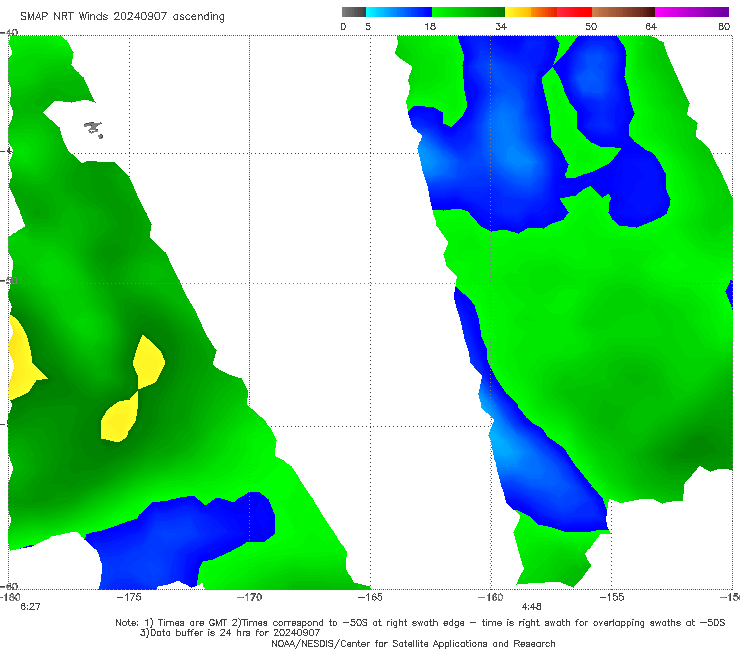Click the '18' color bar label

(430, 26)
